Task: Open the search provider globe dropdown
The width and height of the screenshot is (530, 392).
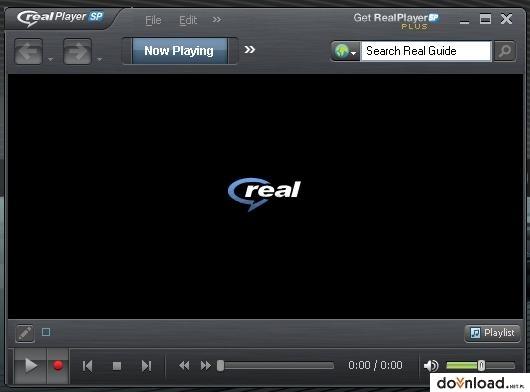Action: pyautogui.click(x=345, y=51)
